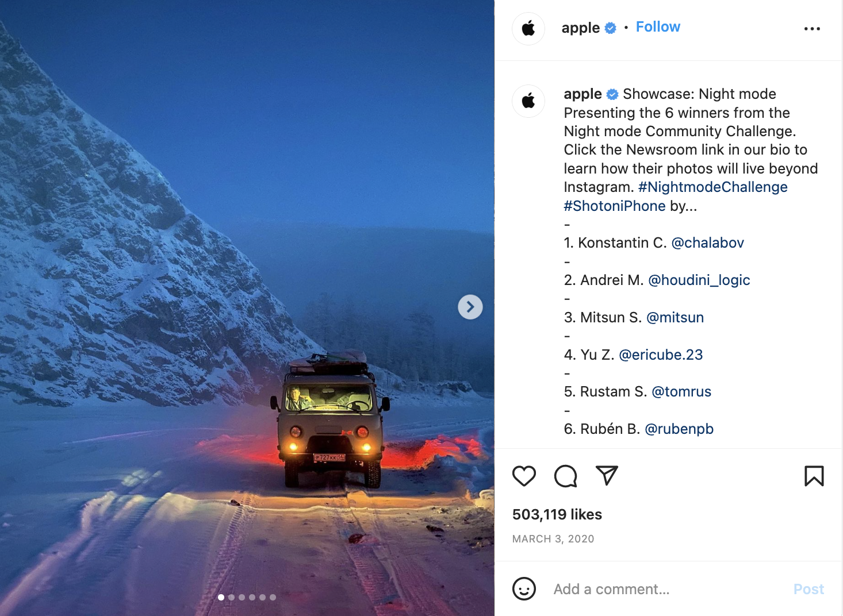Screen dimensions: 843x616
Task: Open the #NightmodeChallenge hashtag
Action: pyautogui.click(x=712, y=187)
